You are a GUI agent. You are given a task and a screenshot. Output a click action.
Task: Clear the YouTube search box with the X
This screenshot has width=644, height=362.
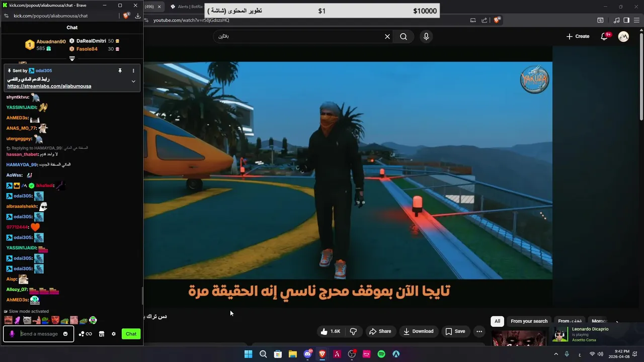point(387,36)
